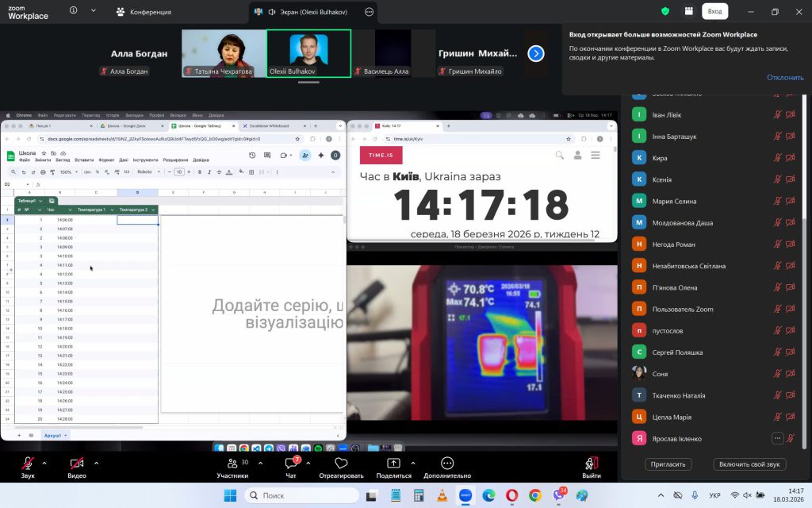Select Татьяна Чехратова video thumbnail
Image resolution: width=812 pixels, height=508 pixels.
coord(224,53)
